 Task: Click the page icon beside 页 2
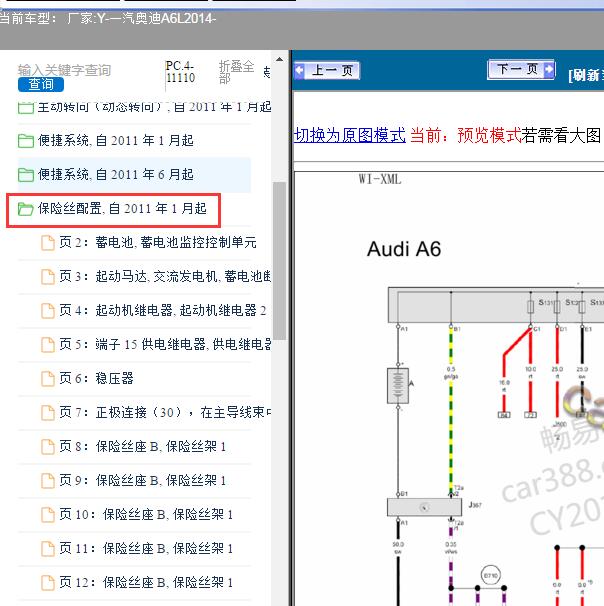pos(48,243)
